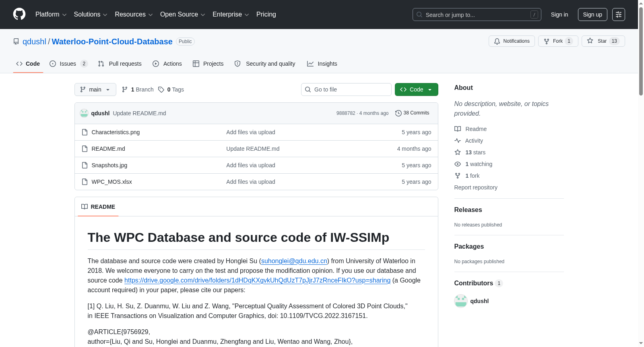Click the eye icon next to 1 watching
644x347 pixels.
click(458, 164)
